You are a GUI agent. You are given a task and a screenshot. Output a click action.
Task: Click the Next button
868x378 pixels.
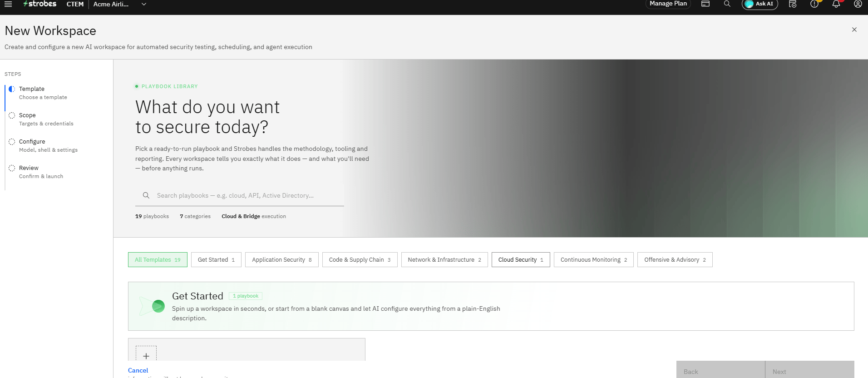pyautogui.click(x=810, y=370)
